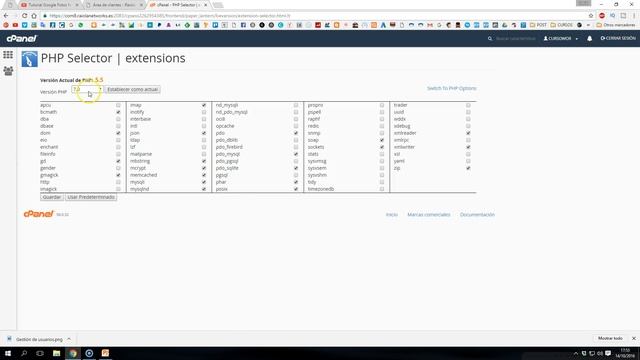Toggle the json extension checkbox
640x360 pixels.
[204, 133]
